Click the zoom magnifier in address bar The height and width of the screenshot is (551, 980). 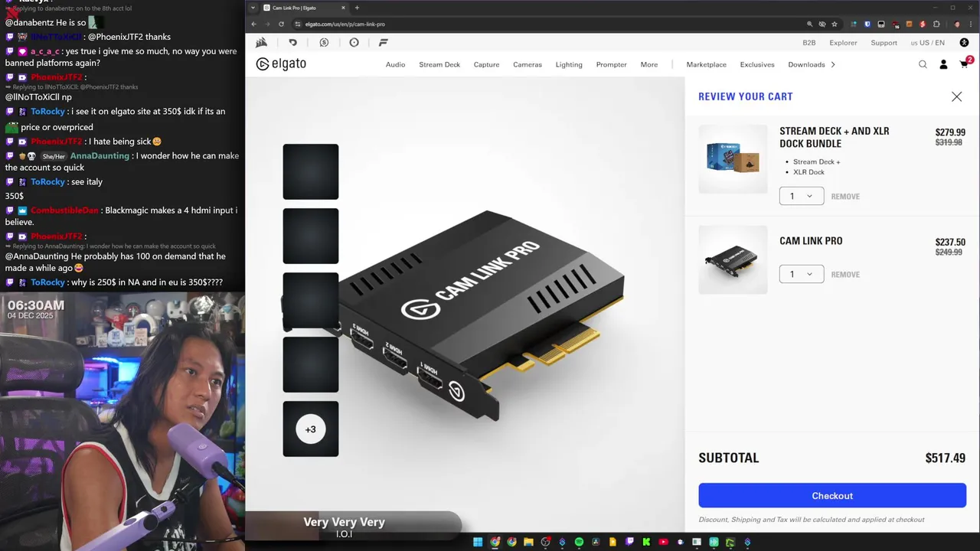click(x=808, y=24)
